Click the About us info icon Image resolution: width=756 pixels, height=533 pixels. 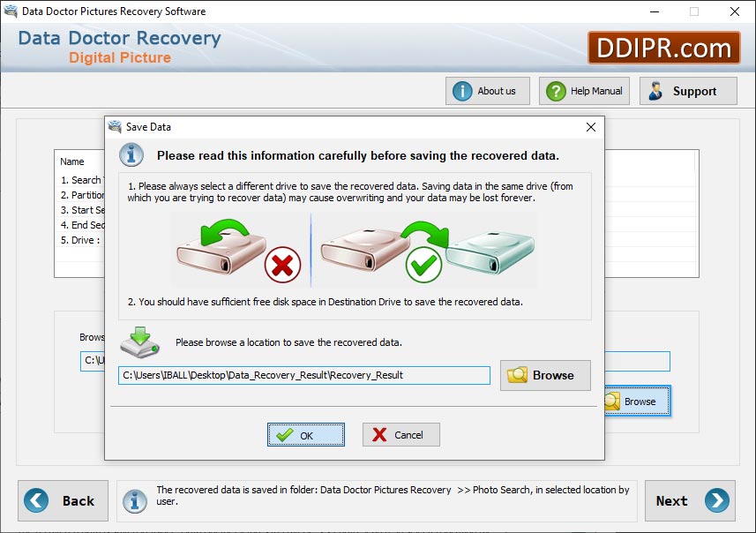pos(460,90)
